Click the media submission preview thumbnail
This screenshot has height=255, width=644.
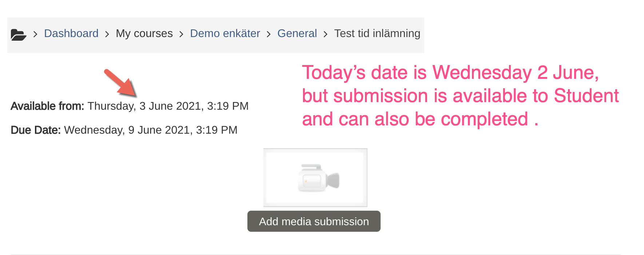[x=315, y=177]
